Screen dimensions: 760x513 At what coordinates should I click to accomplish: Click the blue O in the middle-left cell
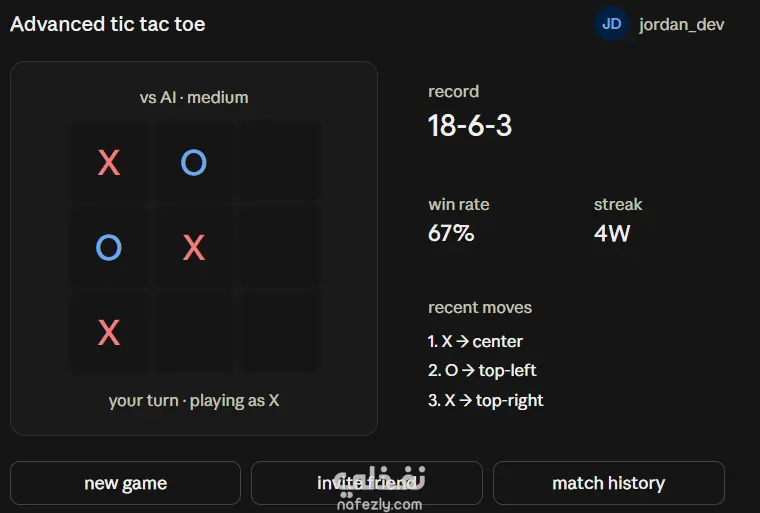pos(109,247)
